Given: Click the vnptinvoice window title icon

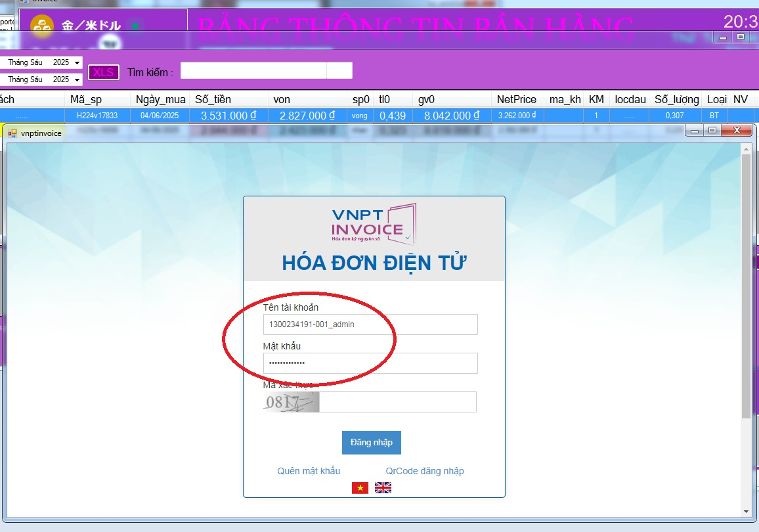Looking at the screenshot, I should 12,133.
